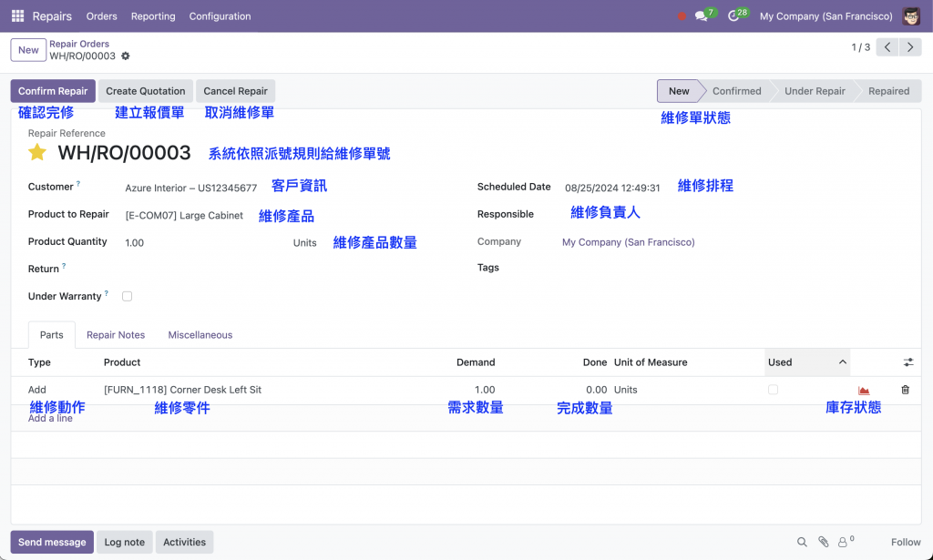Image resolution: width=933 pixels, height=560 pixels.
Task: Open the user avatar menu
Action: [x=911, y=16]
